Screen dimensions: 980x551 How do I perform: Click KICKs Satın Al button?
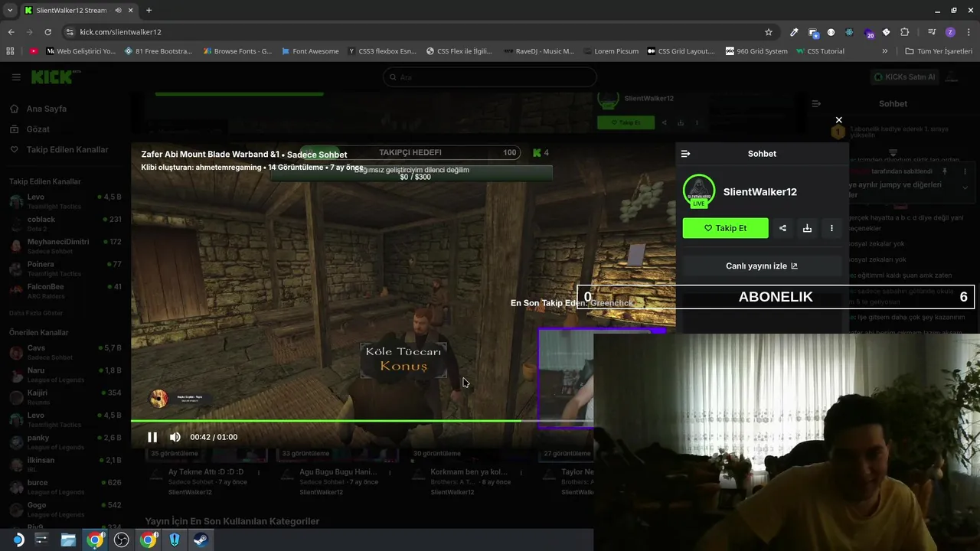pyautogui.click(x=904, y=77)
